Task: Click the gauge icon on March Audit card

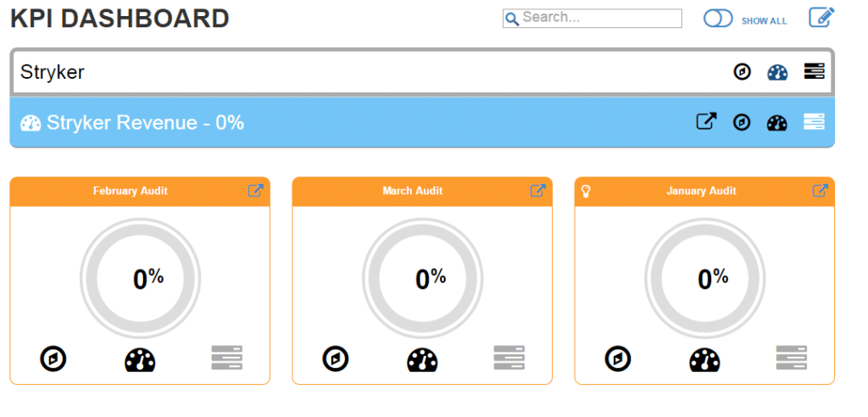Action: pyautogui.click(x=422, y=359)
